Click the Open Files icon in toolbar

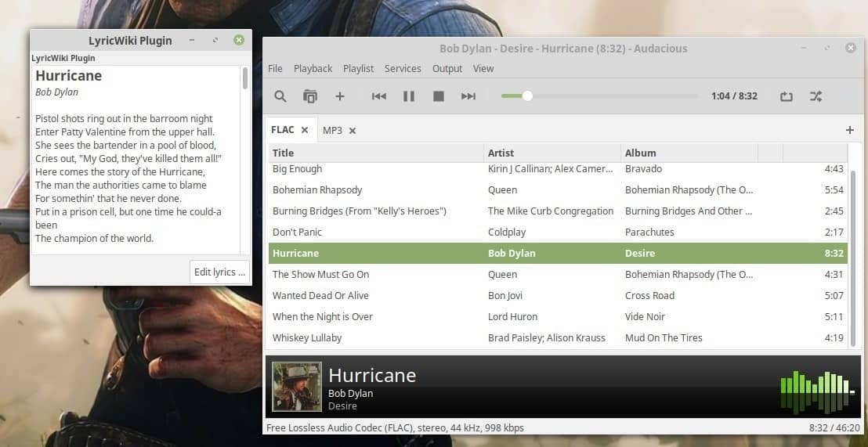[x=310, y=96]
